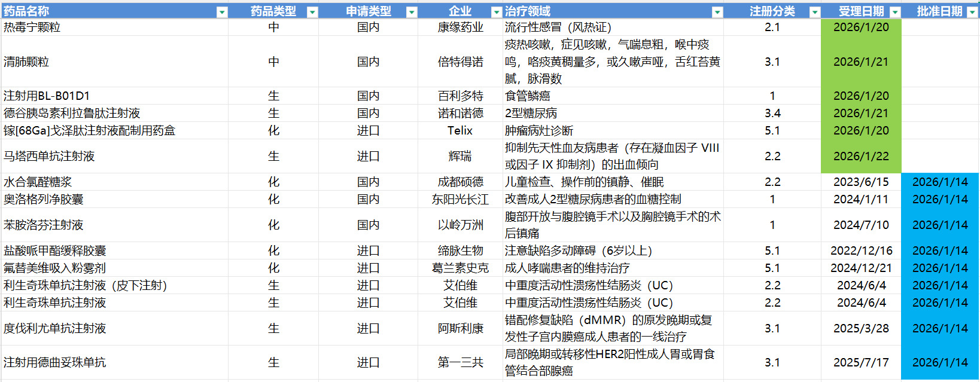This screenshot has height=382, width=980.
Task: Open the 企业 column filter dropdown
Action: [x=496, y=12]
